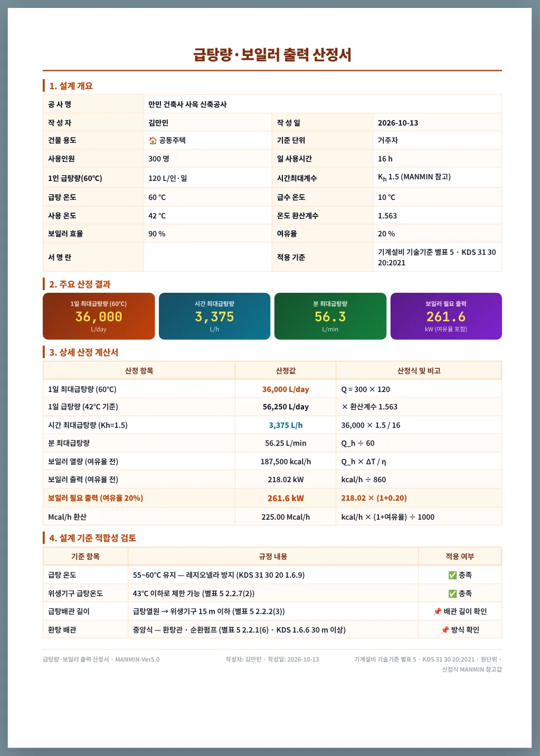
Task: Click the rule 중앙식 — 환탕관 · 순환펌프
Action: pos(239,630)
